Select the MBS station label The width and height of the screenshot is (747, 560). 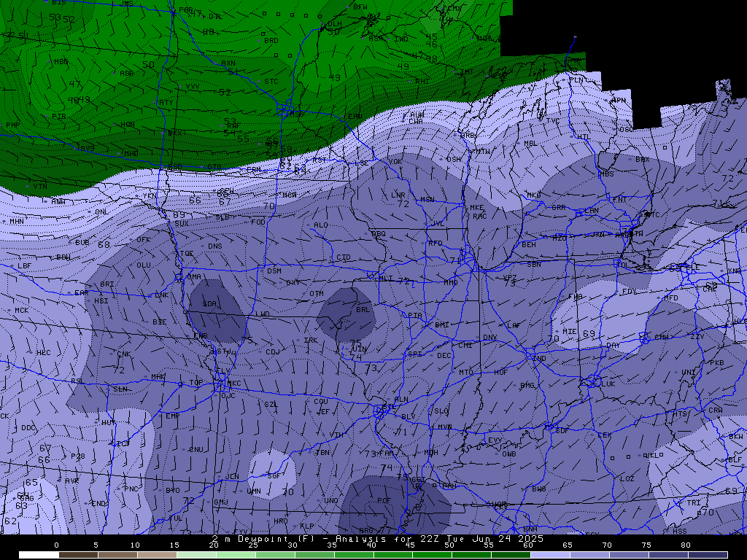pyautogui.click(x=606, y=174)
